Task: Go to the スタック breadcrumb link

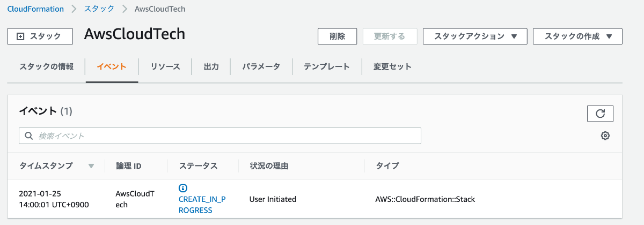Action: (99, 9)
